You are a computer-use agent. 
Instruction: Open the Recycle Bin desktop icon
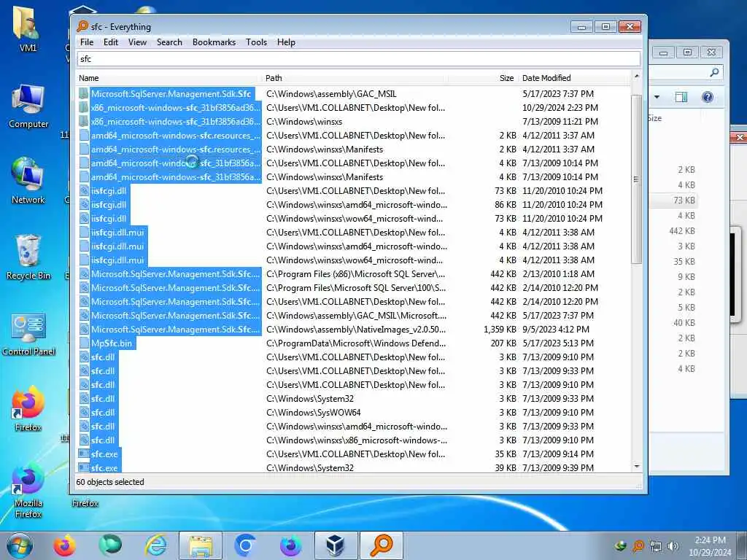pyautogui.click(x=28, y=257)
